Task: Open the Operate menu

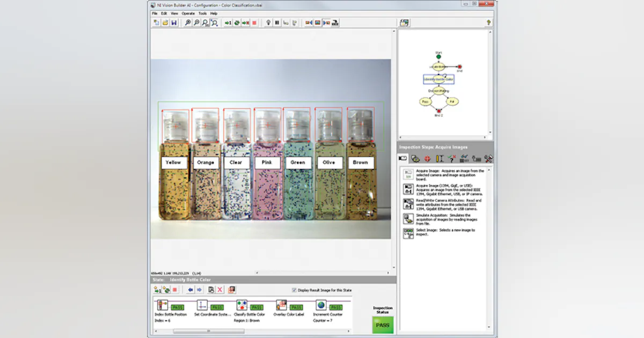Action: [x=188, y=13]
